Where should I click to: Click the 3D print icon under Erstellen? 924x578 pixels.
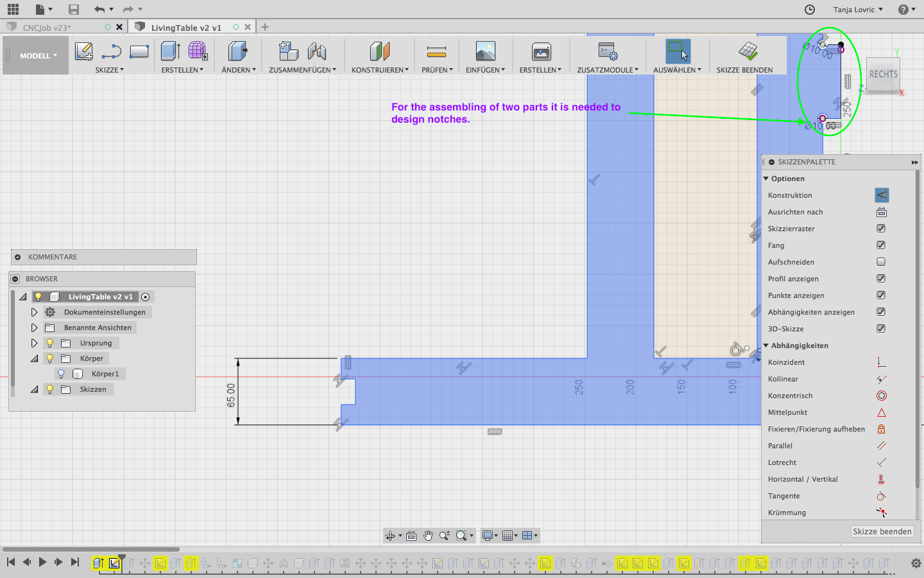542,51
